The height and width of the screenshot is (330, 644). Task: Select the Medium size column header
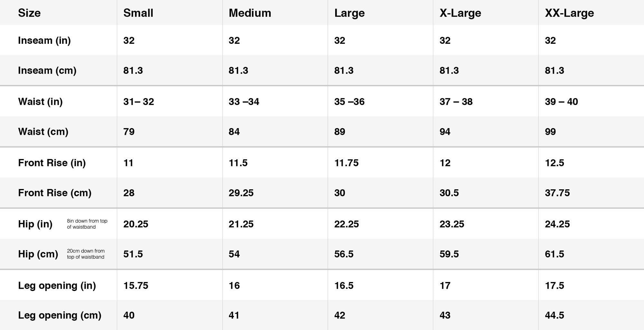[250, 13]
